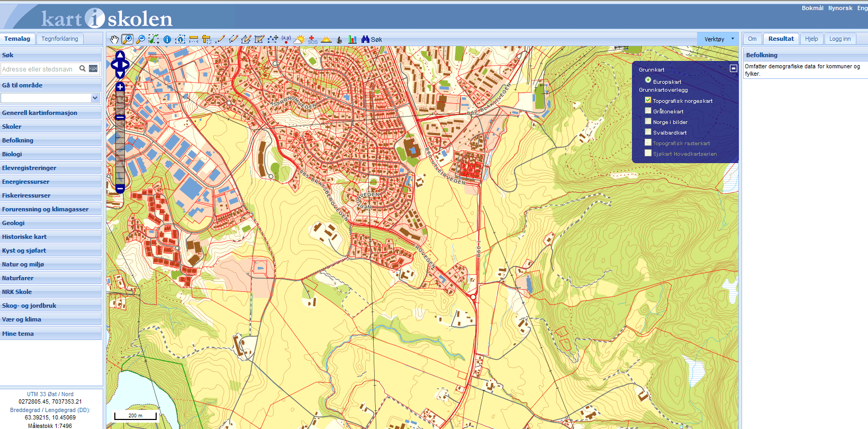Choose the measure distance ruler tool
The width and height of the screenshot is (868, 429).
coord(194,39)
